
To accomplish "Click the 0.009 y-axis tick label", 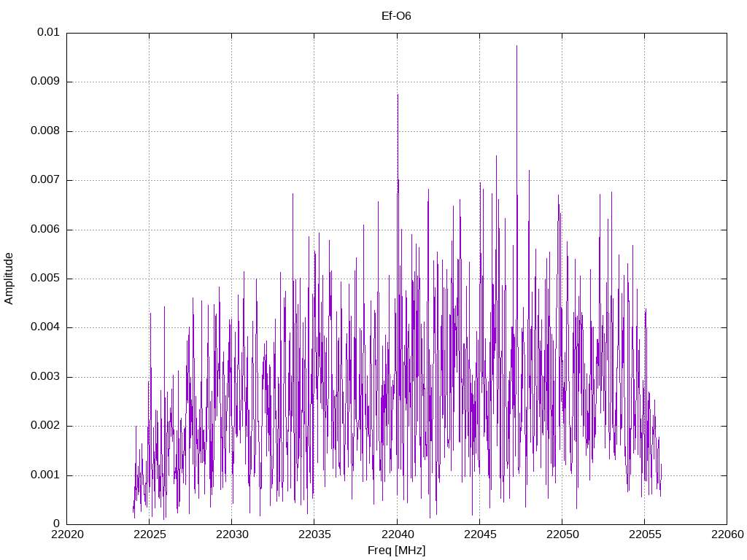I will (x=45, y=82).
